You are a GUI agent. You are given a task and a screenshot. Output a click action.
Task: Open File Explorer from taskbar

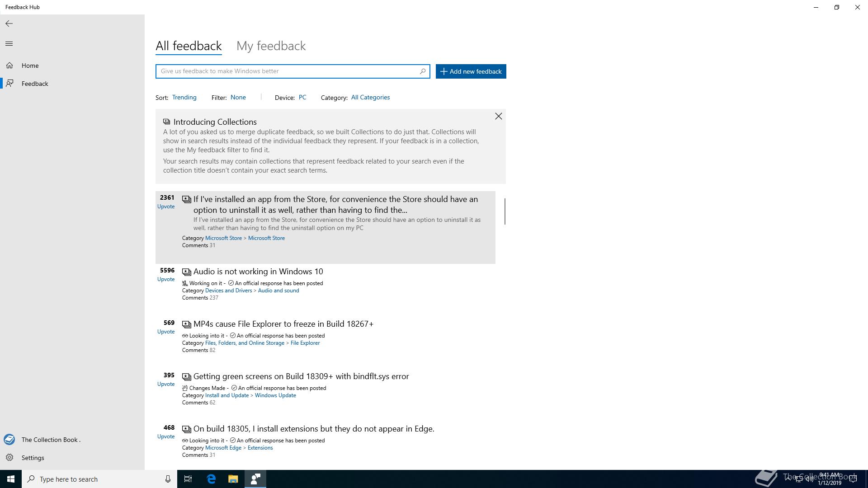coord(233,479)
